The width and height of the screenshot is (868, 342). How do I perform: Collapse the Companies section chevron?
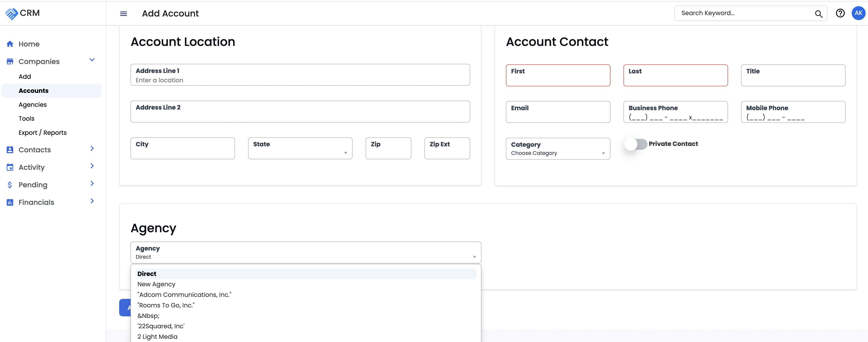tap(92, 60)
